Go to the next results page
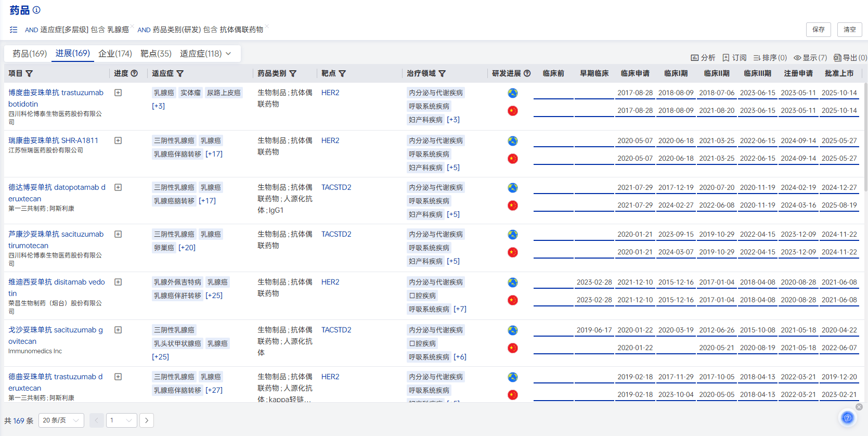The height and width of the screenshot is (436, 868). click(x=147, y=420)
